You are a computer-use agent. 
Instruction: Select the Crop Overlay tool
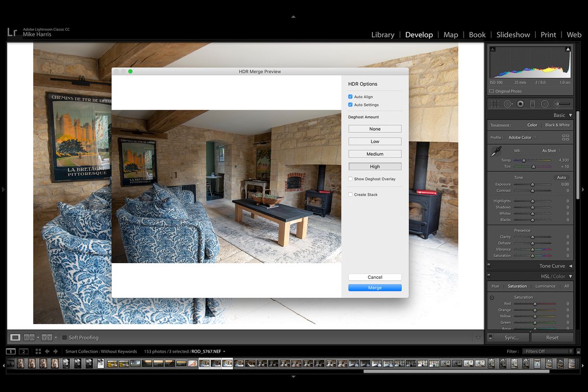coord(495,103)
